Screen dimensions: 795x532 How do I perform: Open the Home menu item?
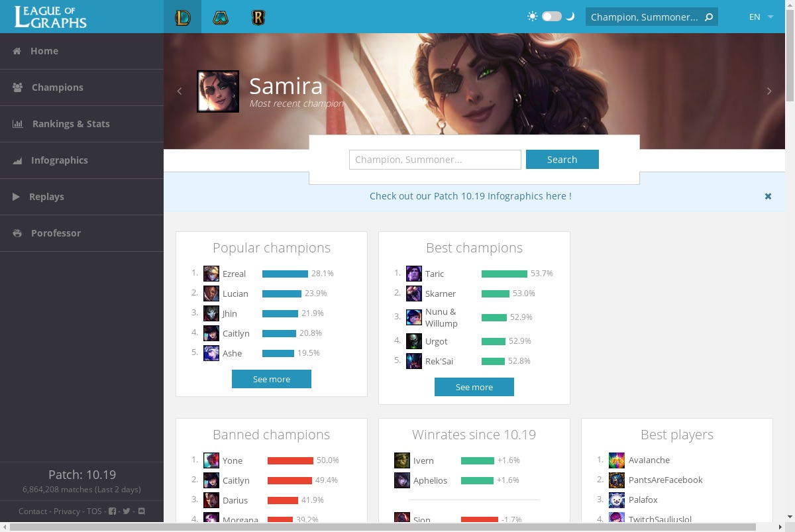[x=81, y=51]
